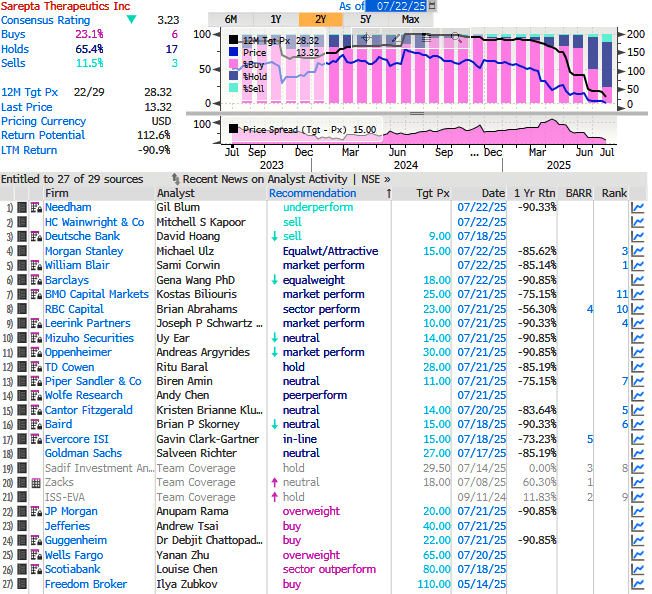The height and width of the screenshot is (594, 652).
Task: Click the Goldman Sachs firm link
Action: [82, 454]
